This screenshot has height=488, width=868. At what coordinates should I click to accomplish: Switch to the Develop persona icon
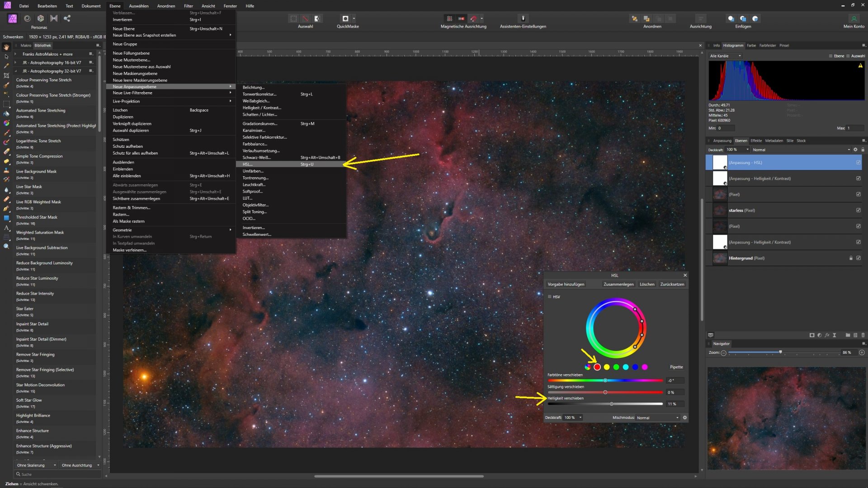[x=41, y=19]
